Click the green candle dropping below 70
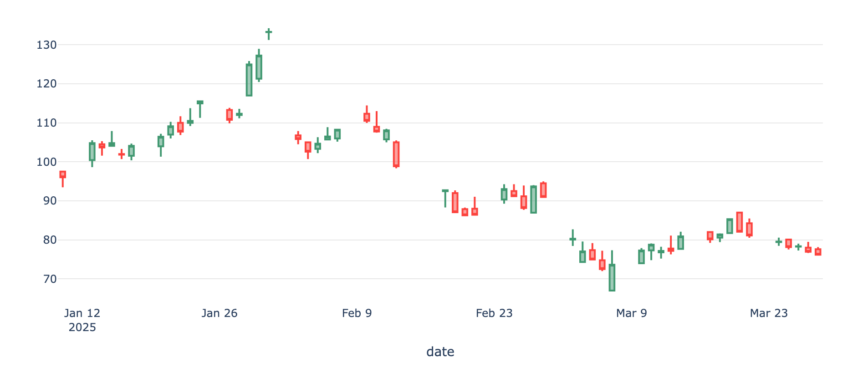 pyautogui.click(x=612, y=277)
